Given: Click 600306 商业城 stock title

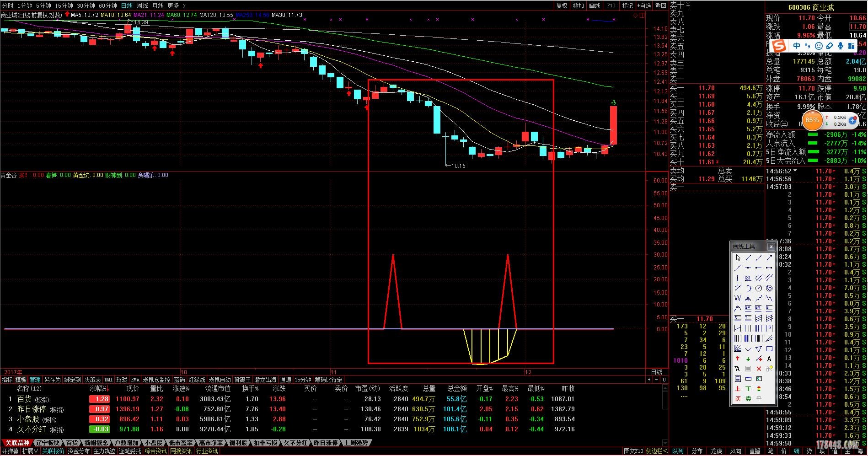Looking at the screenshot, I should (x=811, y=7).
